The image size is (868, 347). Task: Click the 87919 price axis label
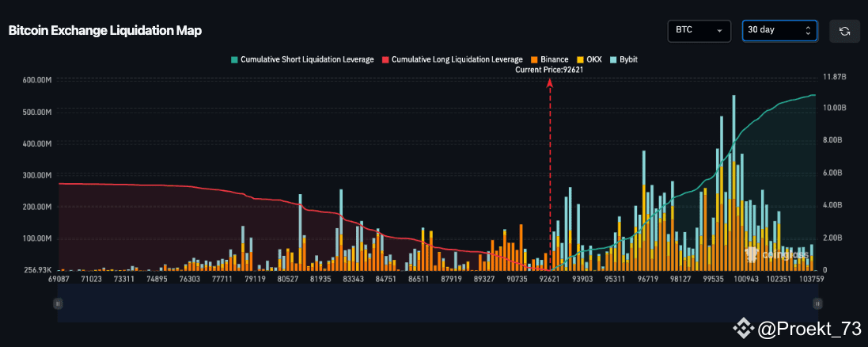[451, 280]
